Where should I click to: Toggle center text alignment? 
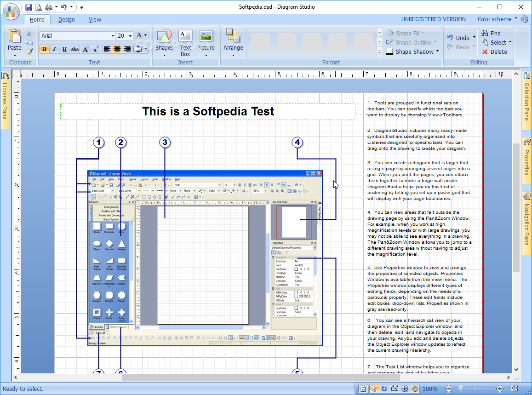117,49
